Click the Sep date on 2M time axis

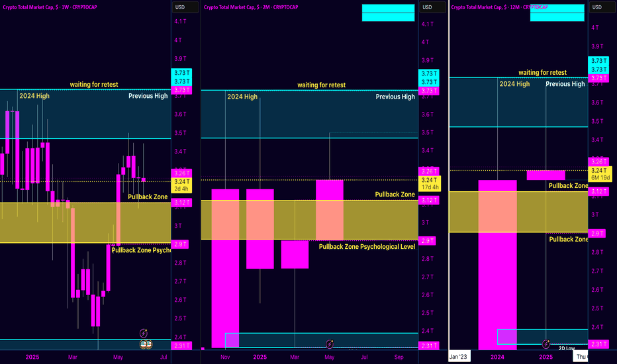399,357
